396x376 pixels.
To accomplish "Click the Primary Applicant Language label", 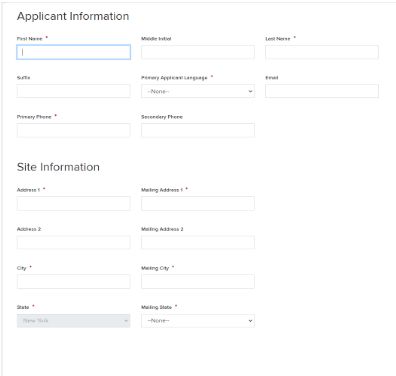I will click(x=174, y=78).
